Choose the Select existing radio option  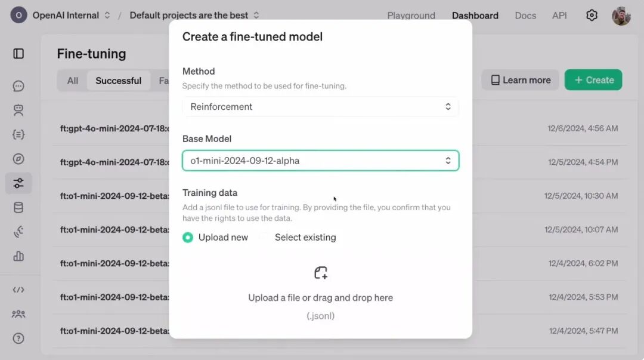point(264,238)
